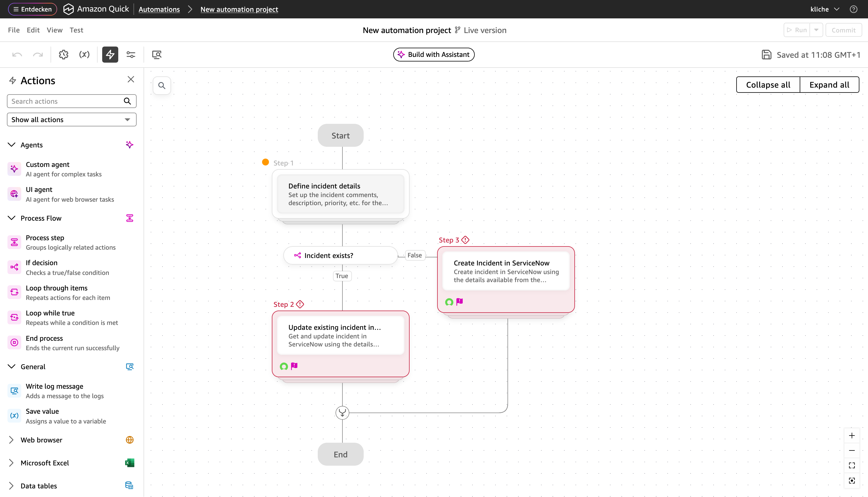The width and height of the screenshot is (868, 497).
Task: Click the Step 2 error warning icon
Action: click(x=300, y=304)
